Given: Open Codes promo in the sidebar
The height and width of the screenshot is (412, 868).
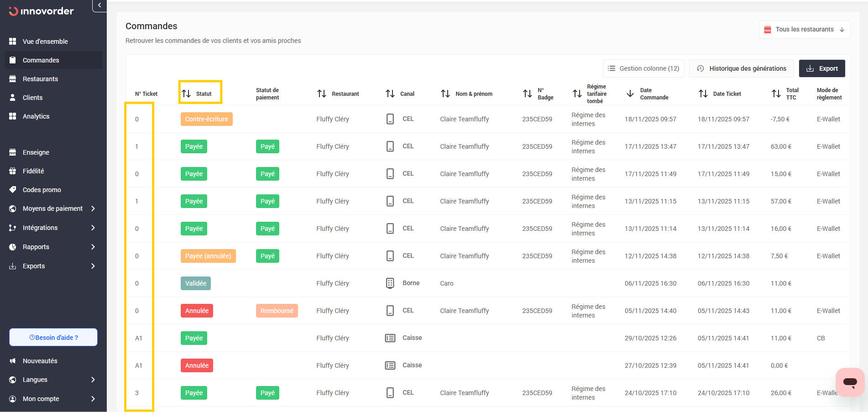Looking at the screenshot, I should [x=42, y=190].
